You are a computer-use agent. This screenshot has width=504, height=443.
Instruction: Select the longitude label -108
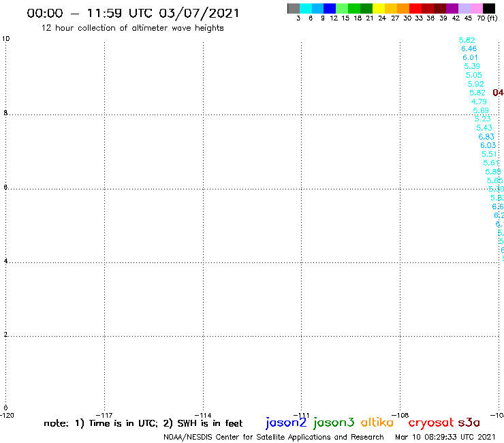(400, 415)
